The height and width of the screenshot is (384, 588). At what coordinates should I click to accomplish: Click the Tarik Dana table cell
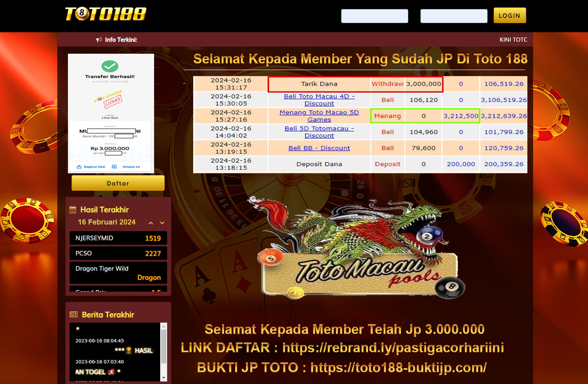[x=319, y=84]
